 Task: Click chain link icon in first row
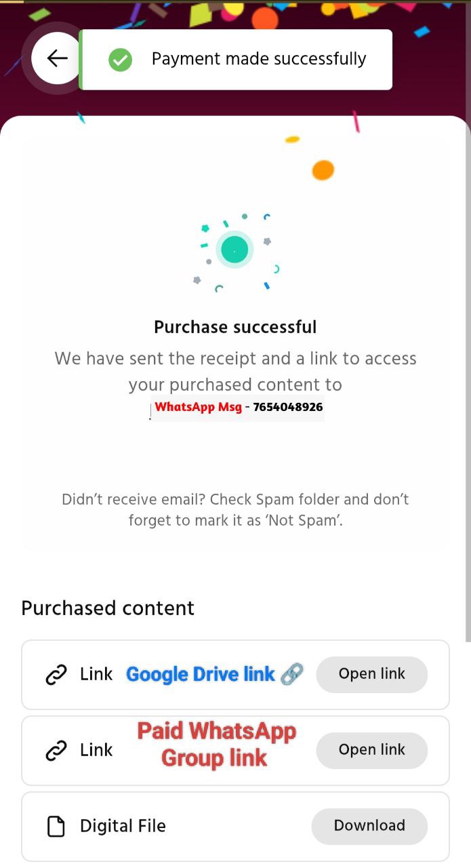(x=56, y=675)
